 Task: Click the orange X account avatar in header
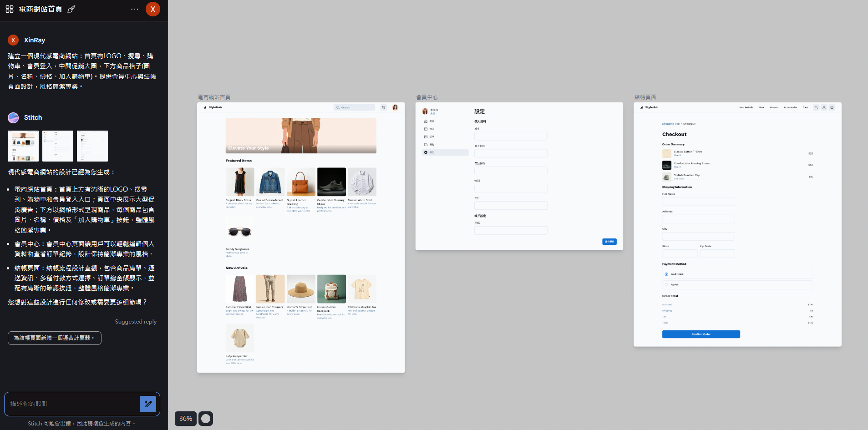coord(152,9)
